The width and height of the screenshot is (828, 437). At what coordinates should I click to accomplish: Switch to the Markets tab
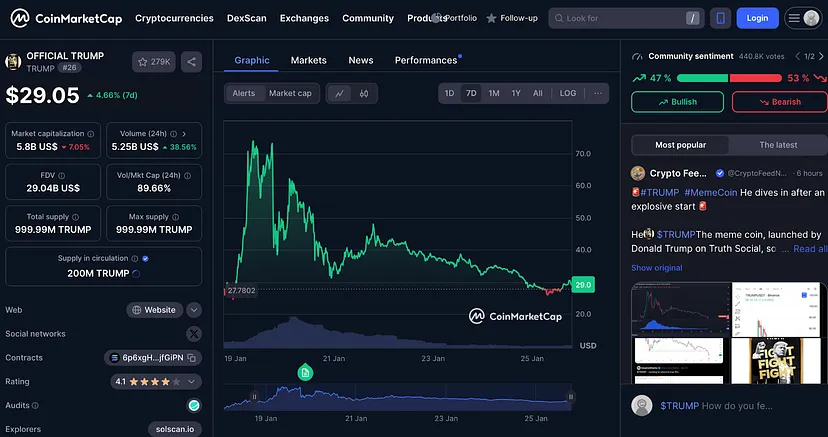308,61
